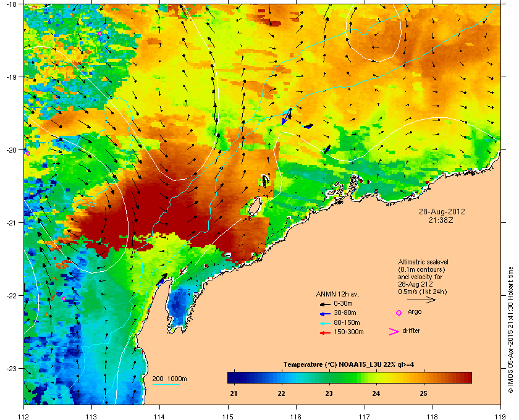The image size is (519, 420).
Task: Click the longitude axis label 117
Action: (364, 417)
